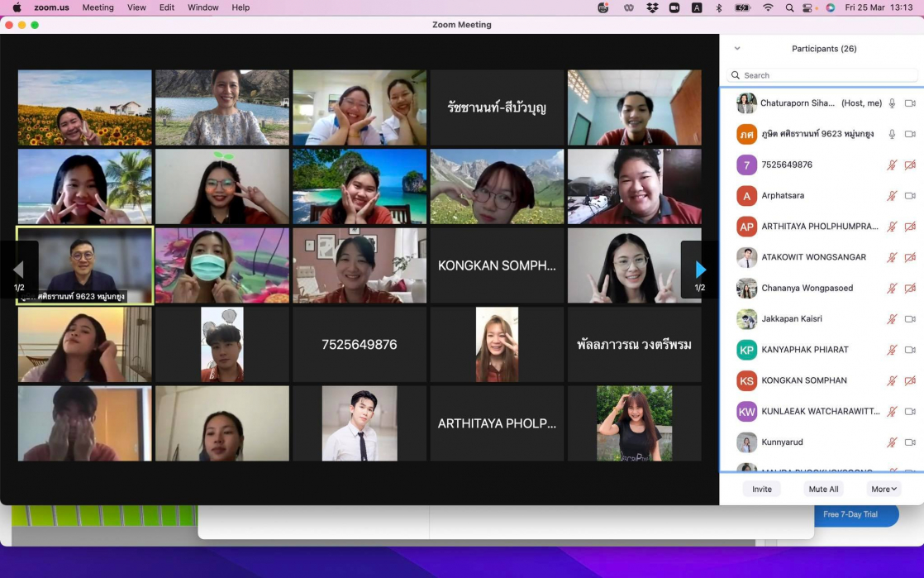Click the Invite button

coord(761,489)
